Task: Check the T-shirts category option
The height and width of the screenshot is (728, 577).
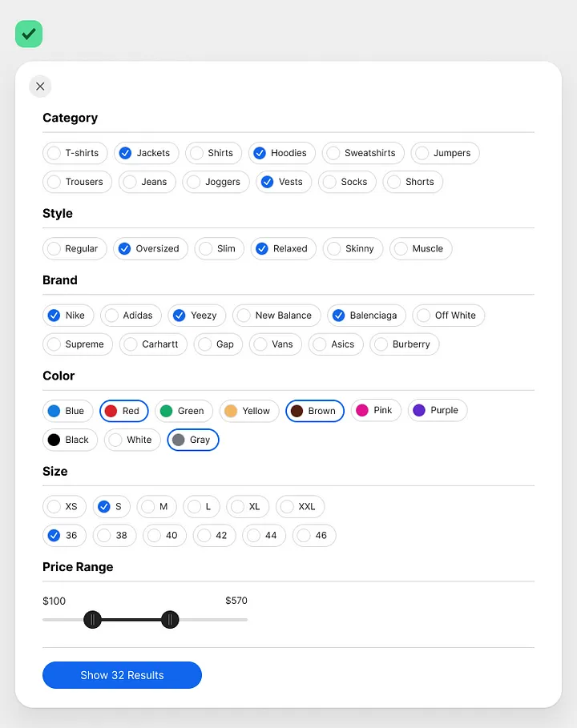Action: (x=75, y=153)
